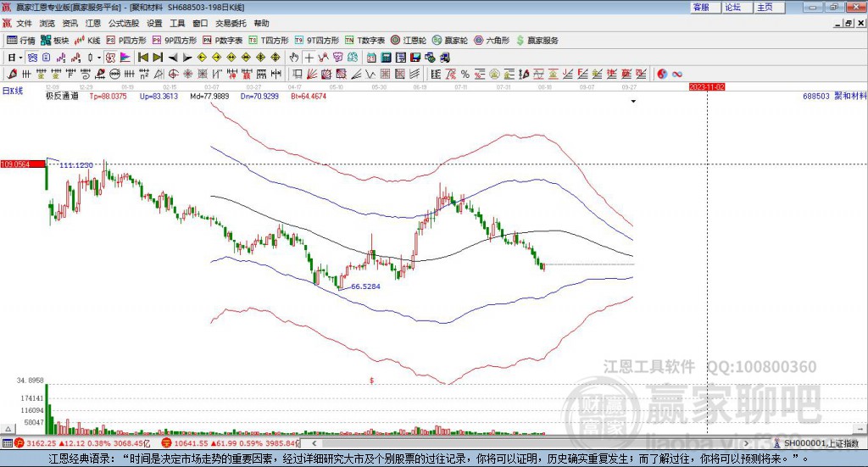Screen dimensions: 868x467
Task: Open the P四方形 square tool
Action: [x=126, y=41]
